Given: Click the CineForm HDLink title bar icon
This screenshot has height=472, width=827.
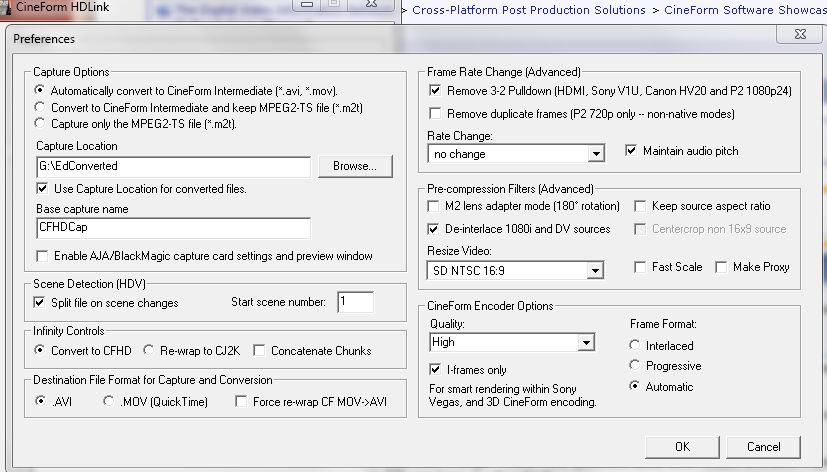Looking at the screenshot, I should 7,8.
